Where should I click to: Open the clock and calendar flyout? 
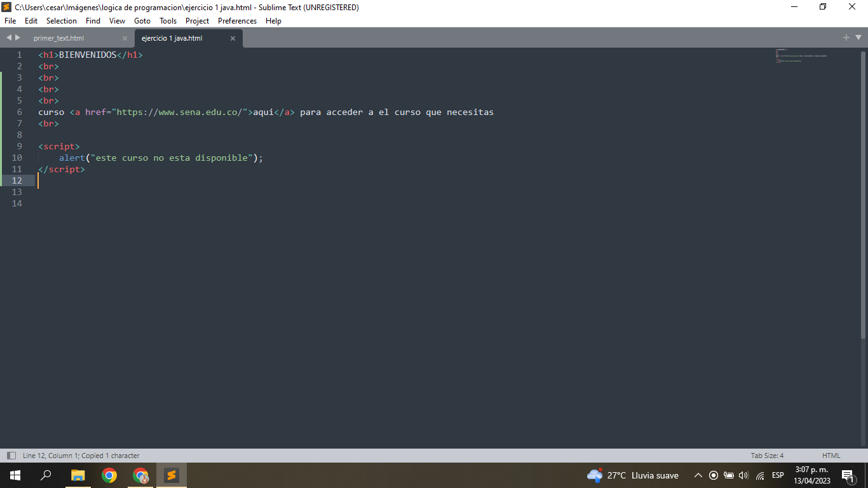811,475
